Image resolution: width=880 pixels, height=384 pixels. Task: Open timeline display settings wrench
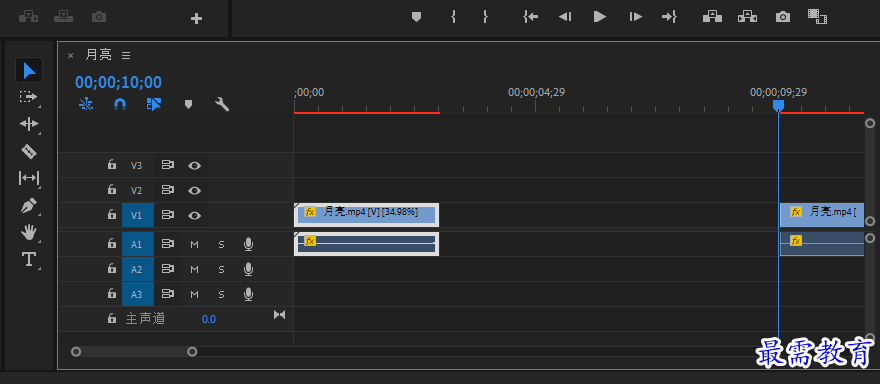click(x=222, y=104)
